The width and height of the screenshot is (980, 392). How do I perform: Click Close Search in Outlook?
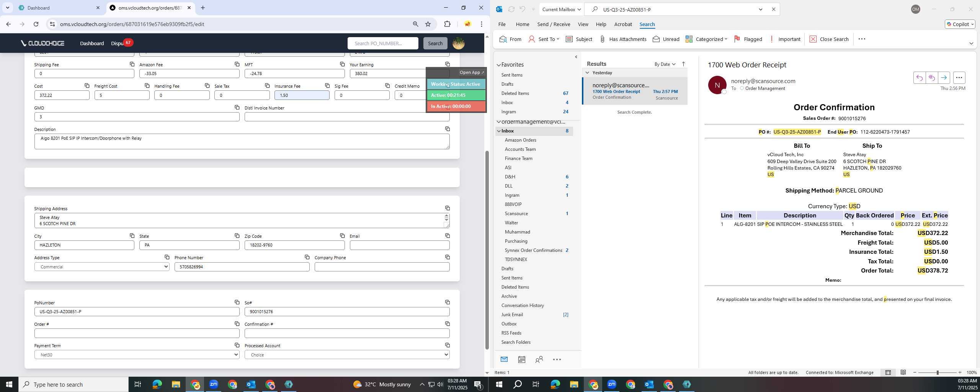829,39
